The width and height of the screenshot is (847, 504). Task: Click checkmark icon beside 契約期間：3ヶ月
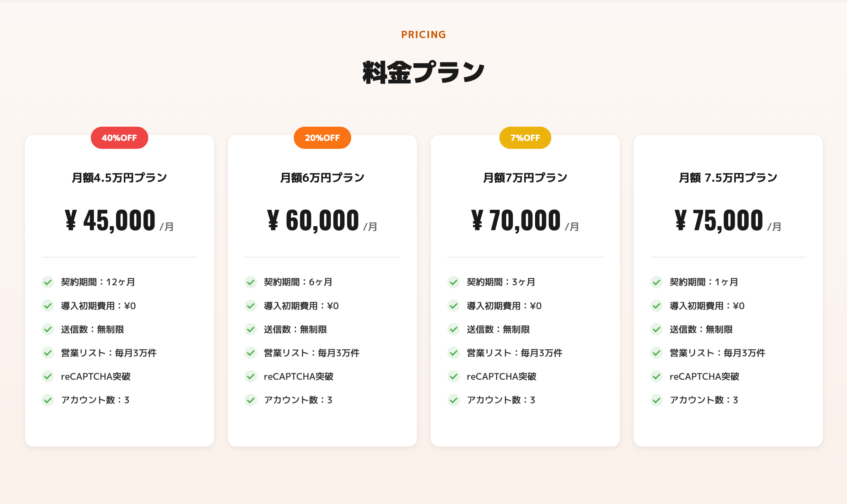click(454, 282)
